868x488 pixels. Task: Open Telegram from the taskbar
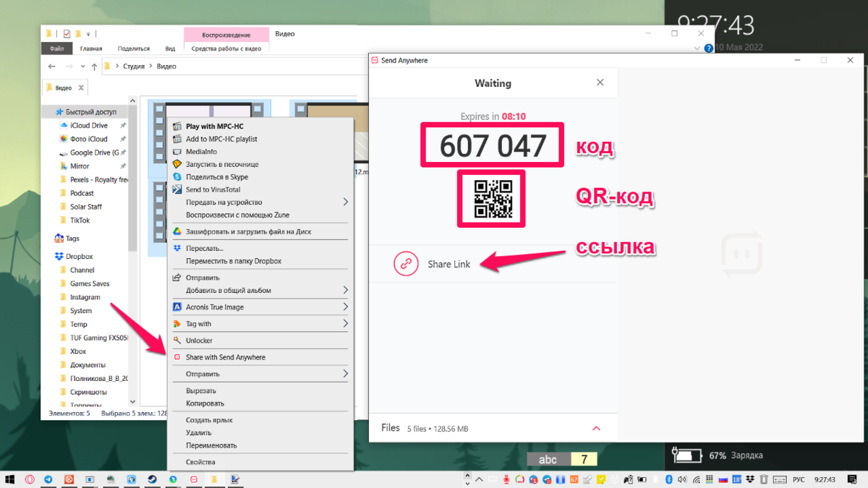[49, 479]
